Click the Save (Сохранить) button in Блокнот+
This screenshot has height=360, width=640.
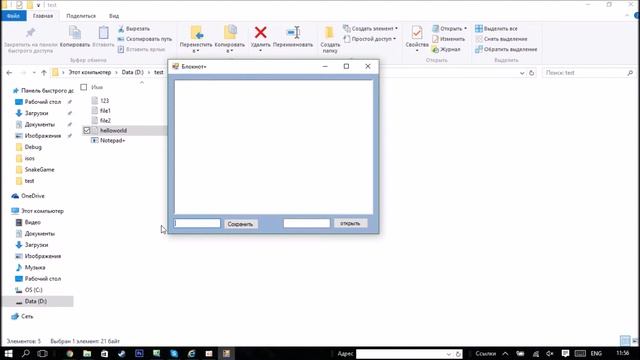[x=240, y=224]
